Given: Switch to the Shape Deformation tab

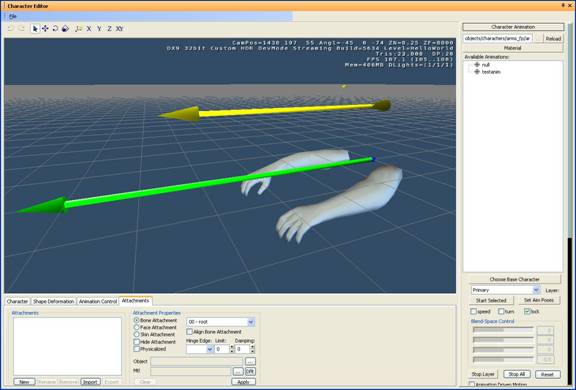Looking at the screenshot, I should (x=54, y=301).
